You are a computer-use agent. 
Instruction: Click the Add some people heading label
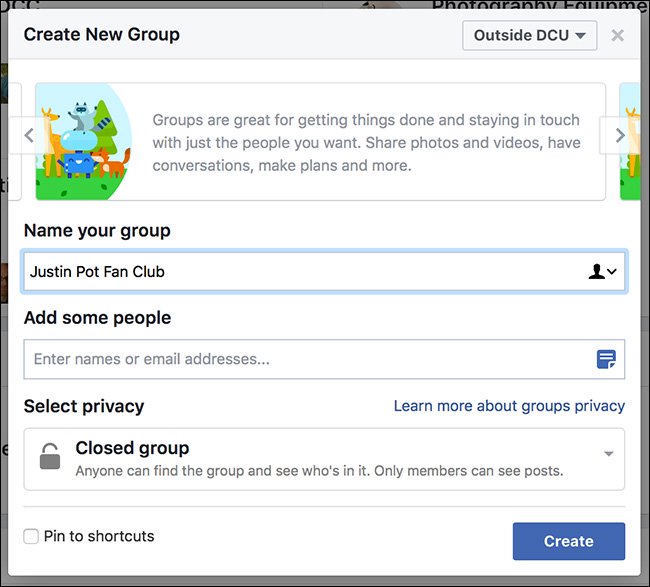tap(97, 318)
